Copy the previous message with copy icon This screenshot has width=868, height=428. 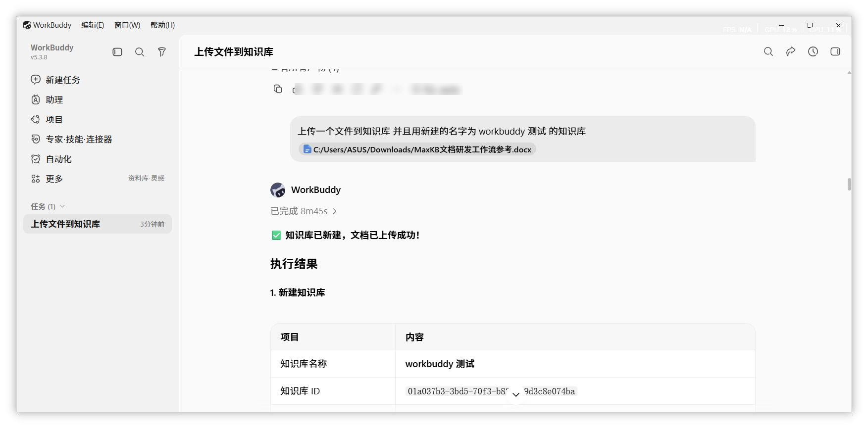(278, 89)
